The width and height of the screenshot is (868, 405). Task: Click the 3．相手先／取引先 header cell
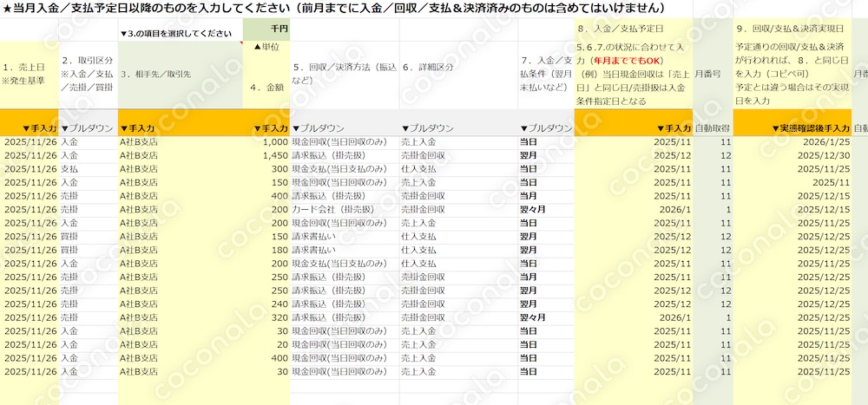point(181,74)
